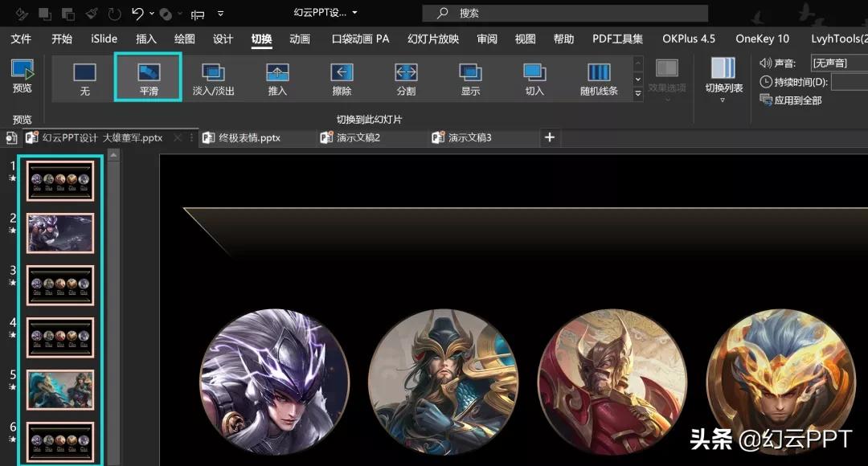This screenshot has width=868, height=466.
Task: Select slide 6 thumbnail
Action: (x=60, y=442)
